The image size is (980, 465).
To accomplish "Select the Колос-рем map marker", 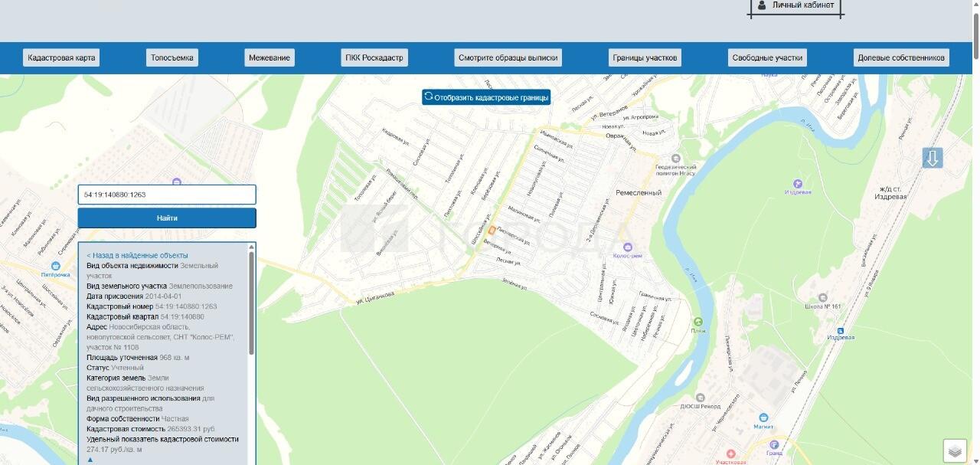I will (x=628, y=247).
